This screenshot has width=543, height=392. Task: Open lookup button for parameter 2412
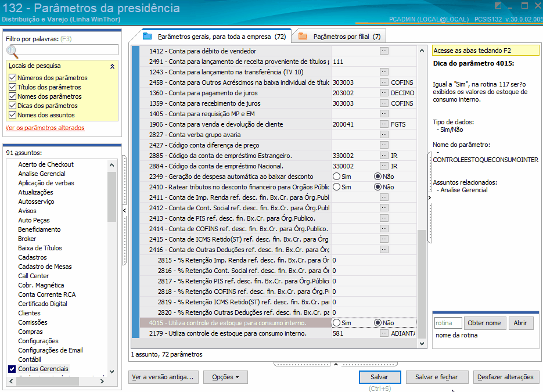384,208
